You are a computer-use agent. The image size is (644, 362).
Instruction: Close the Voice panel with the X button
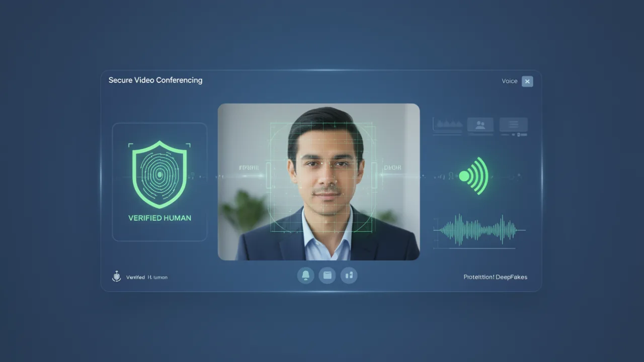[527, 81]
